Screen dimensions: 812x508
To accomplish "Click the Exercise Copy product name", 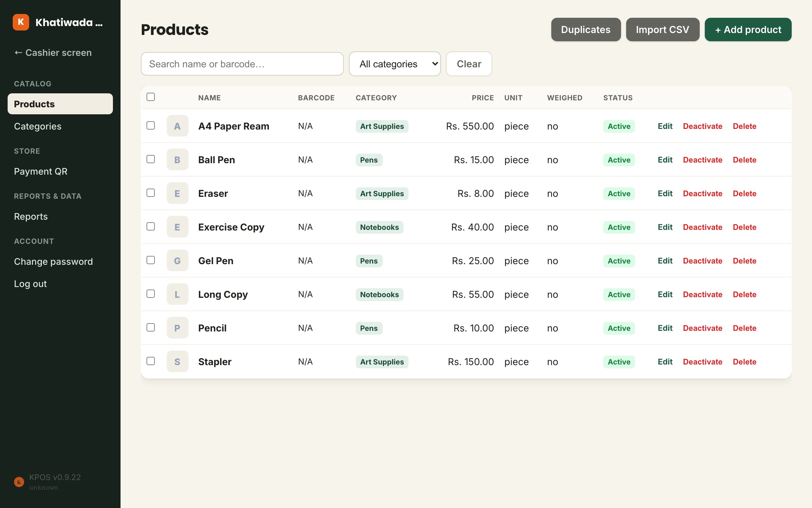I will click(x=231, y=227).
